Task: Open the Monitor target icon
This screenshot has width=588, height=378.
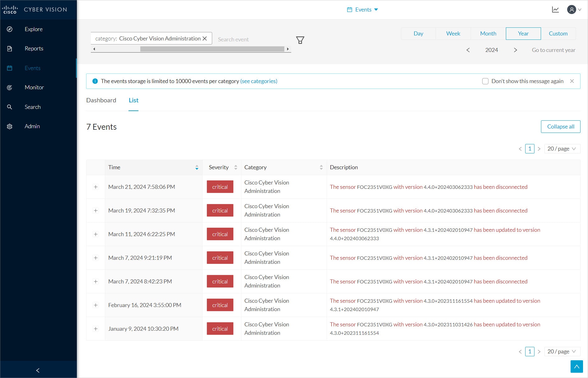Action: [x=10, y=87]
